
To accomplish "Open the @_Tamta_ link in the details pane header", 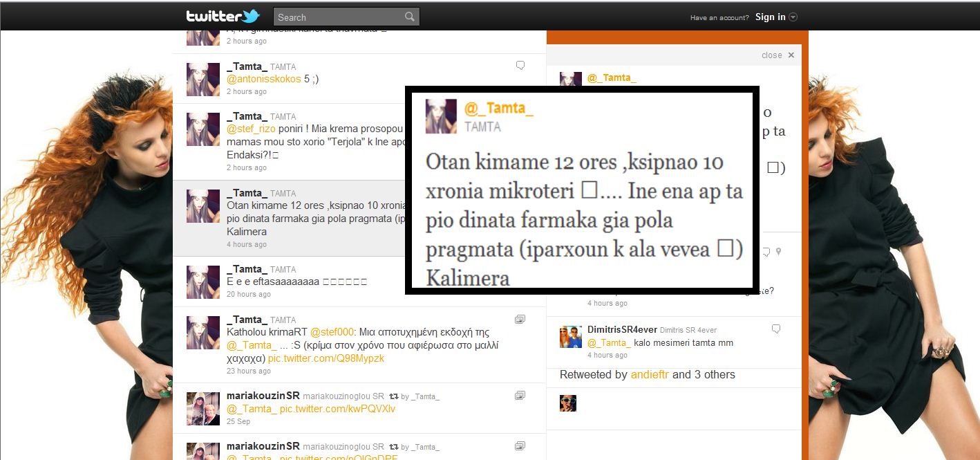I will (x=612, y=78).
